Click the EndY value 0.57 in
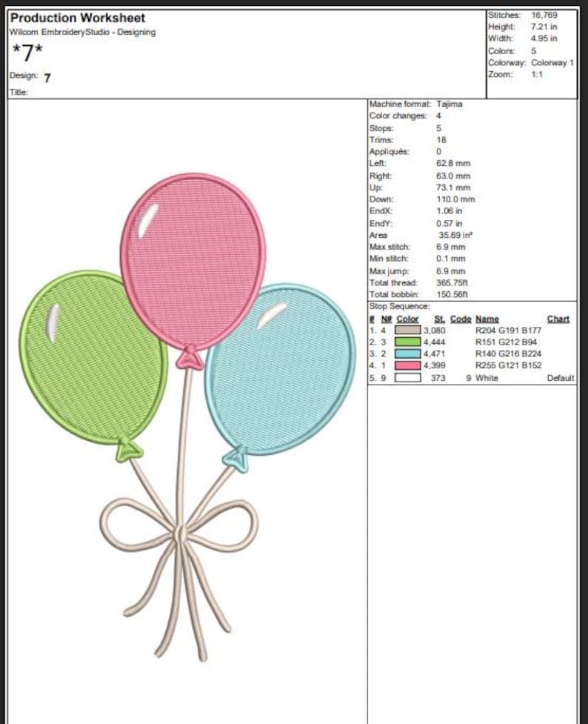 (x=449, y=224)
